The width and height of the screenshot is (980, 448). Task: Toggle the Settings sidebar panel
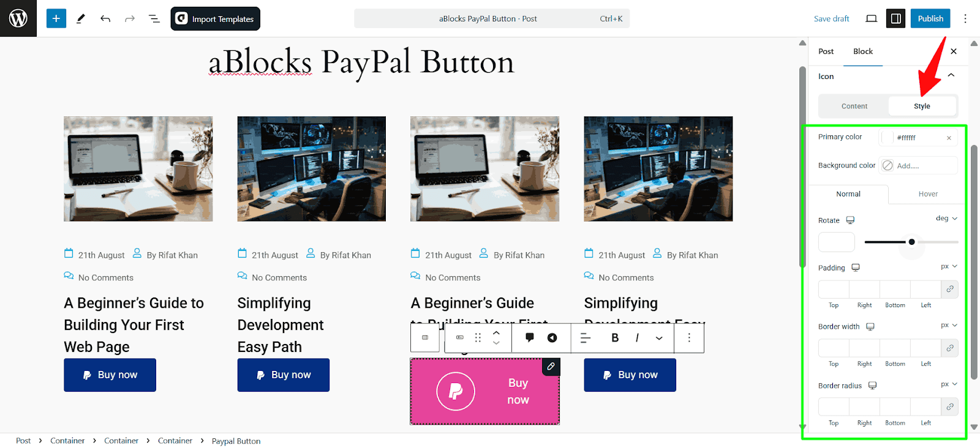click(895, 18)
